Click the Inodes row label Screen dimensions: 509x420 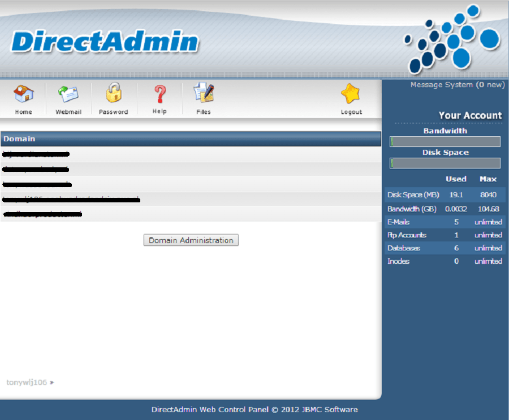point(398,261)
